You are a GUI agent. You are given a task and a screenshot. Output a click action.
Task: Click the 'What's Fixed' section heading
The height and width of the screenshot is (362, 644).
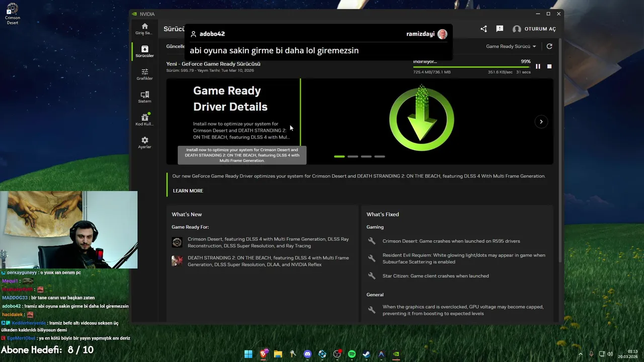(383, 214)
